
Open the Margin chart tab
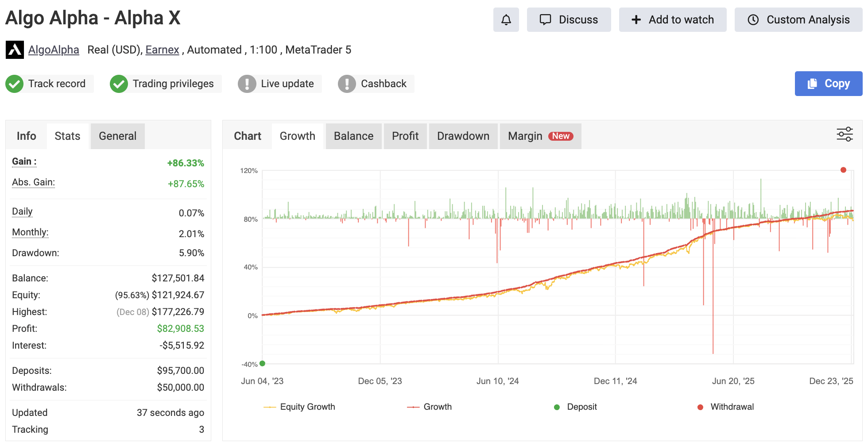point(540,136)
